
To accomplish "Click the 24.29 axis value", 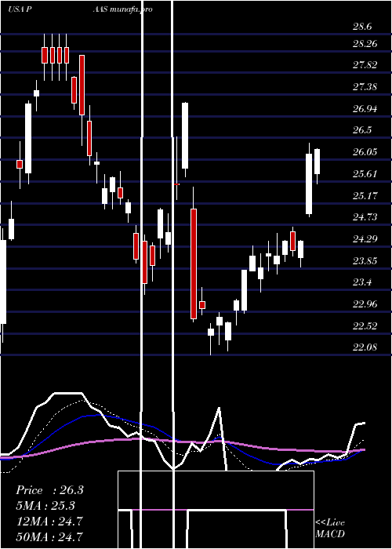I will [365, 238].
